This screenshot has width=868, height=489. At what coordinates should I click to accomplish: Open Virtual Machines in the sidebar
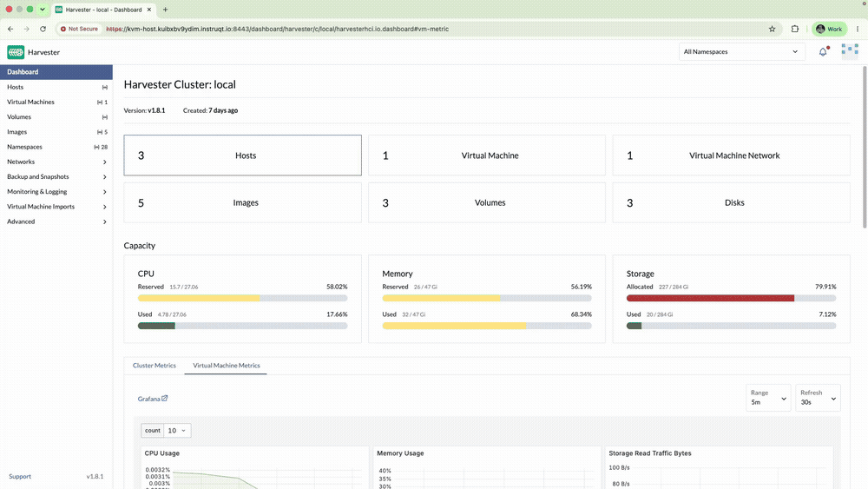click(x=56, y=102)
